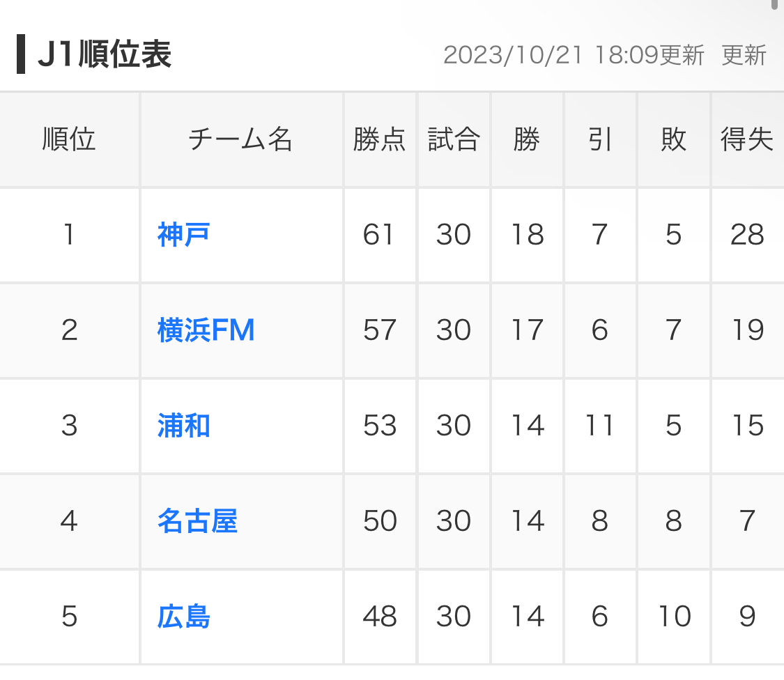
Task: Open the 浦和 team link
Action: click(183, 426)
